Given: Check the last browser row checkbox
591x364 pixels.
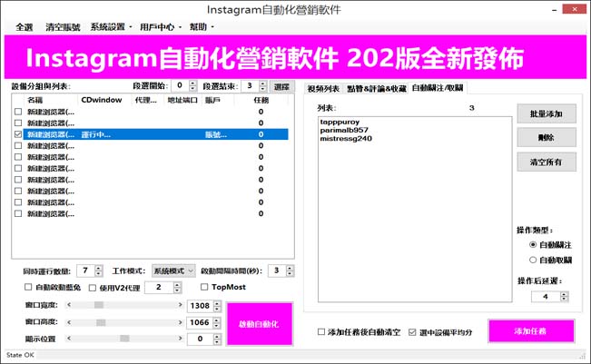Looking at the screenshot, I should (18, 213).
